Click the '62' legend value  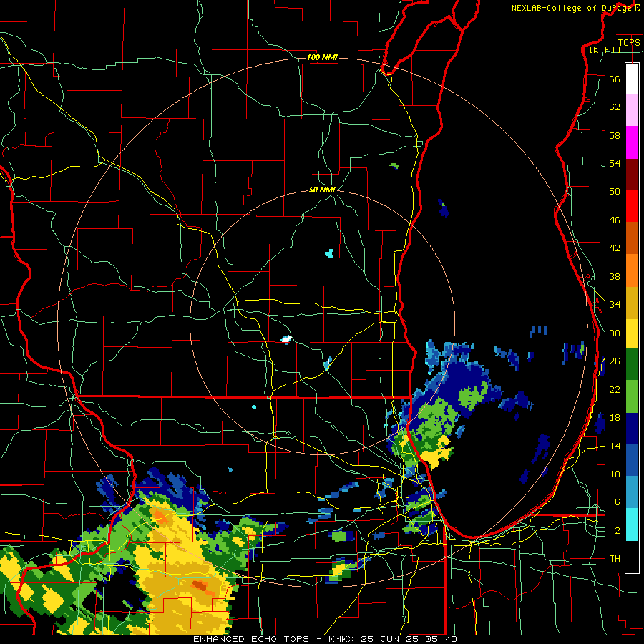(x=615, y=107)
